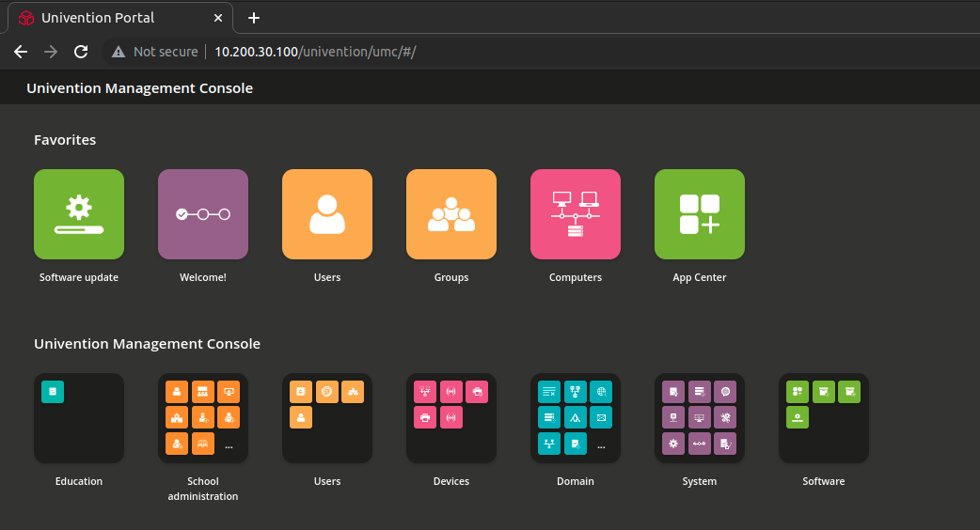The height and width of the screenshot is (530, 980).
Task: Open the Computers module tile
Action: click(576, 214)
